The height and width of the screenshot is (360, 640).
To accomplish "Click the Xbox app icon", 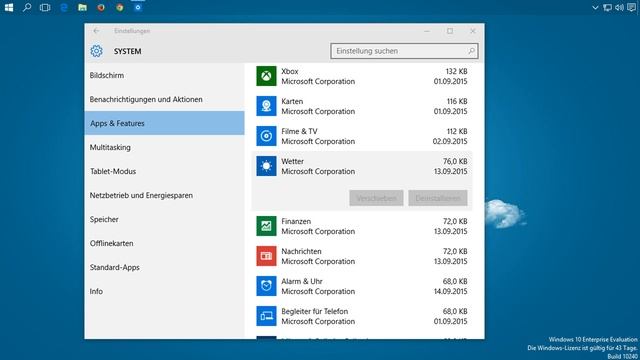I will (266, 76).
